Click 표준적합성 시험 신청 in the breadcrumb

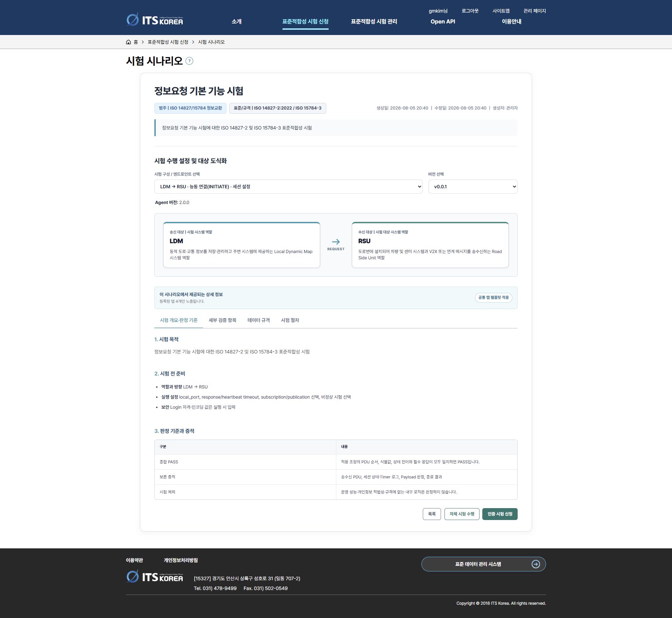pyautogui.click(x=168, y=42)
